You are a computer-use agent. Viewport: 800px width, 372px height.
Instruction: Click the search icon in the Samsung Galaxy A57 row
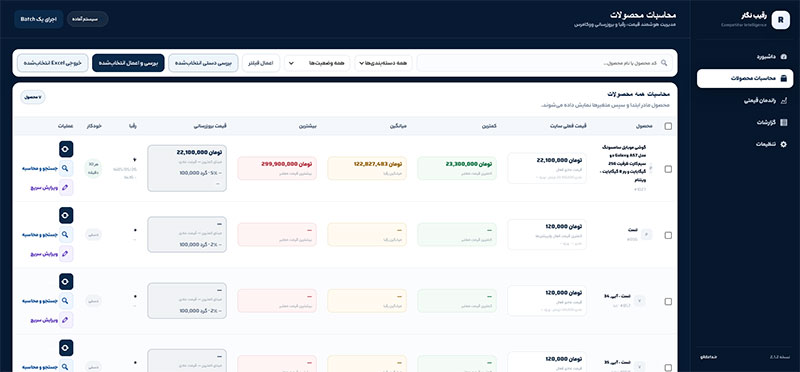click(66, 168)
